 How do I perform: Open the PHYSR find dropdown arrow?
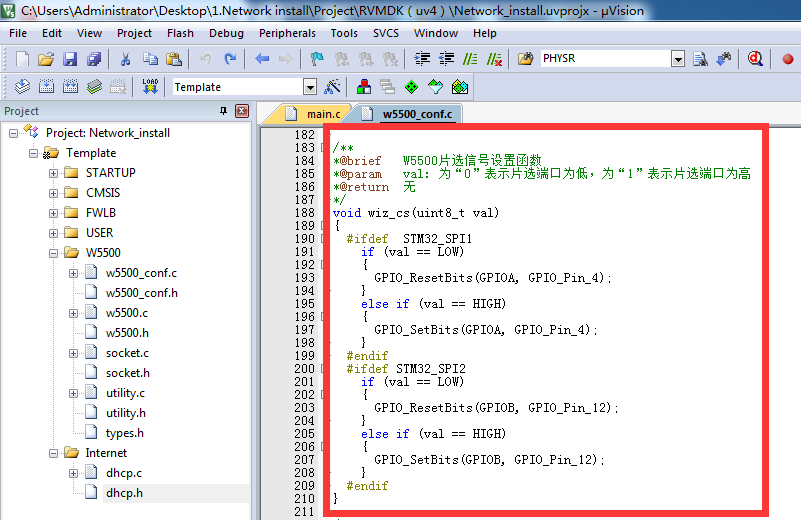point(677,59)
